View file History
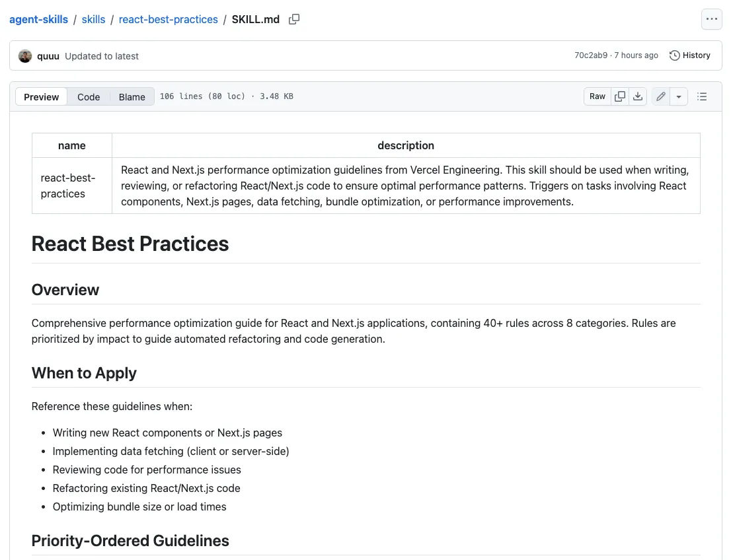Viewport: 733px width, 560px height. (x=690, y=55)
